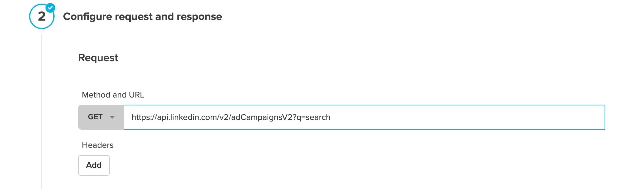Click the Add button under Headers
The height and width of the screenshot is (189, 644).
point(94,165)
